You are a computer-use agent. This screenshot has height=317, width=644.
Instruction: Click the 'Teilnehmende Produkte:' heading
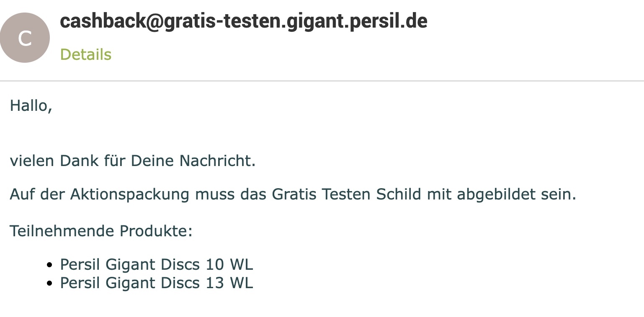point(101,231)
